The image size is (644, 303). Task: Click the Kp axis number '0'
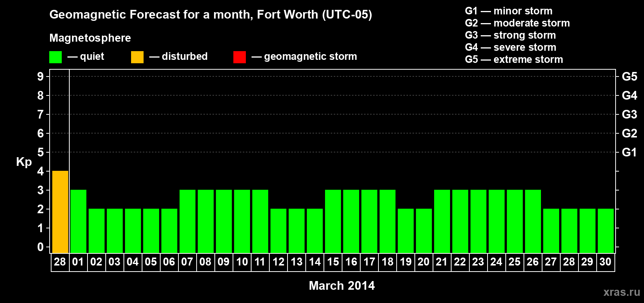[x=41, y=247]
